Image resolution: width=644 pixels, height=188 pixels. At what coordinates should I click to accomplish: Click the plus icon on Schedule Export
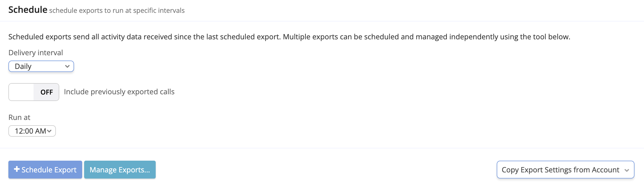[17, 169]
